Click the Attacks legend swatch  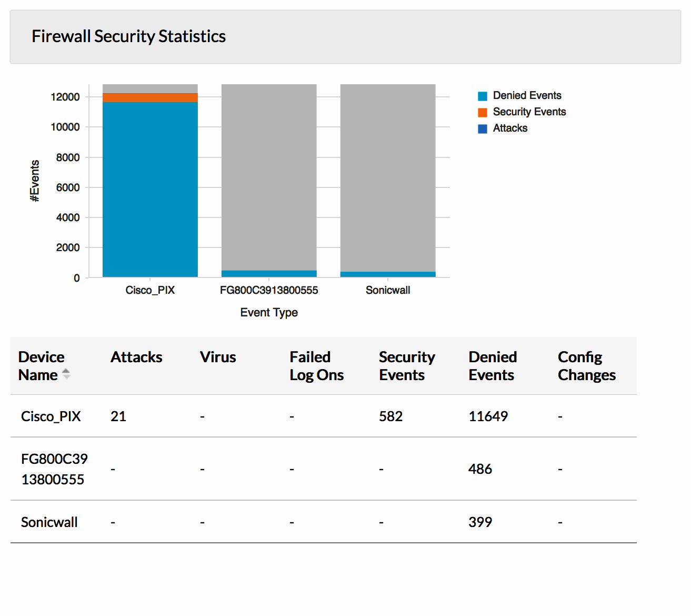[482, 128]
